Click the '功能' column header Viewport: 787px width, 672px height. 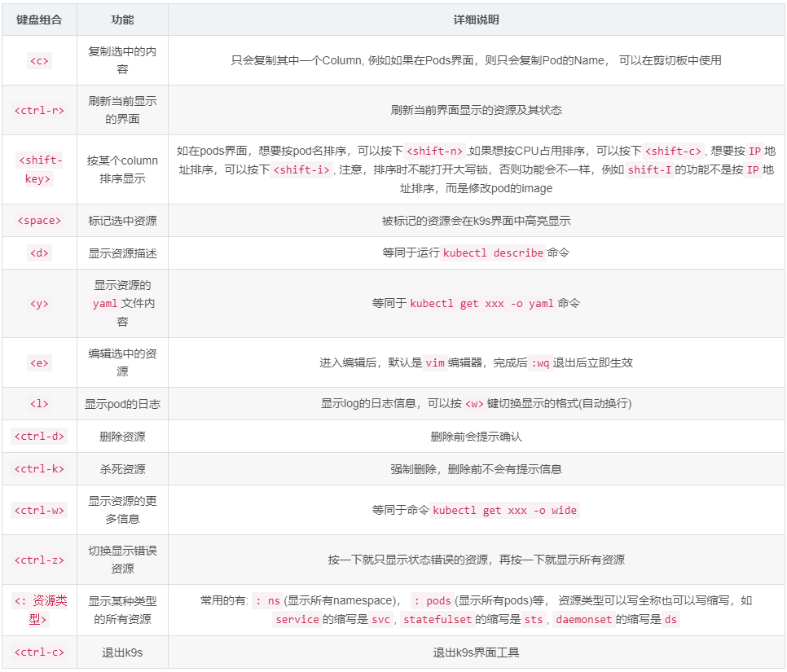point(122,20)
